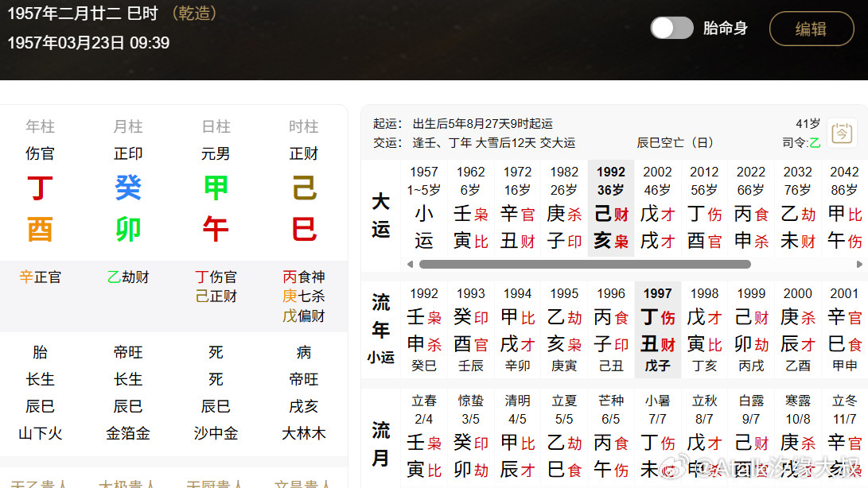This screenshot has height=488, width=868.
Task: Select 流年 1996 丙子
Action: 610,330
